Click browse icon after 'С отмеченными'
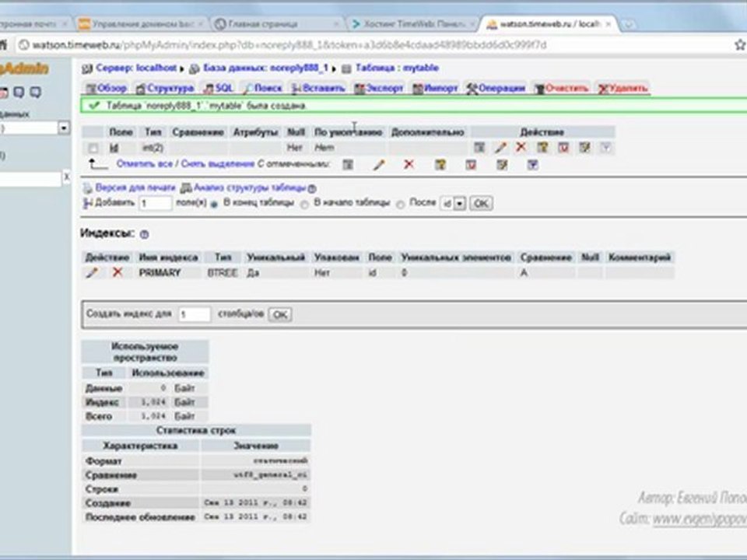Viewport: 747px width, 560px height. click(349, 165)
